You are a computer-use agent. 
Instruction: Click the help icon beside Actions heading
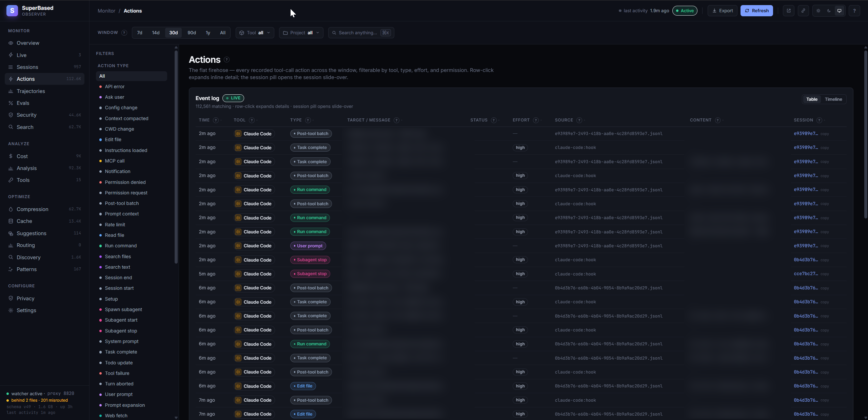click(227, 60)
